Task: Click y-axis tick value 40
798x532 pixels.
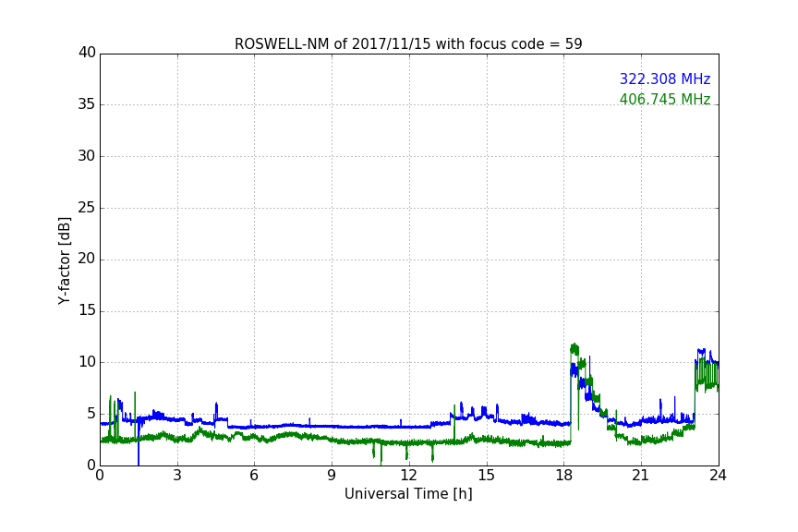Action: (87, 53)
